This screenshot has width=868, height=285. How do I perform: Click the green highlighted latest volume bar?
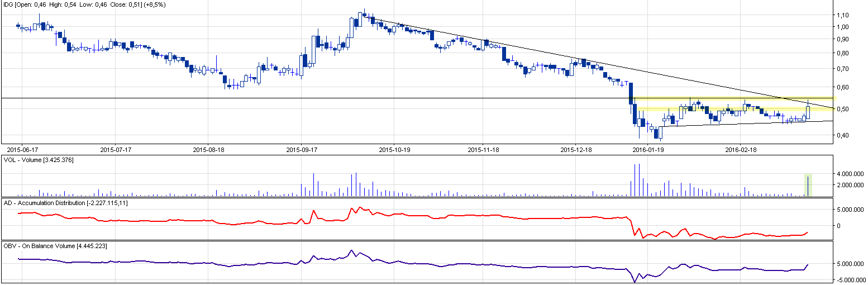coord(808,186)
